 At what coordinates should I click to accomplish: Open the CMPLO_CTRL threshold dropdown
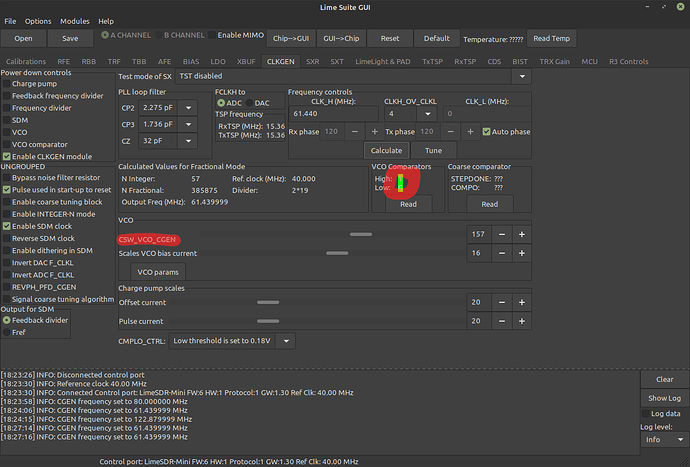pos(286,341)
